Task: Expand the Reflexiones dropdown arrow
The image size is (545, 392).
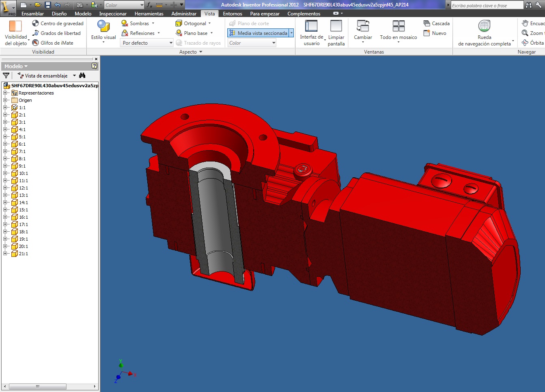Action: point(159,33)
